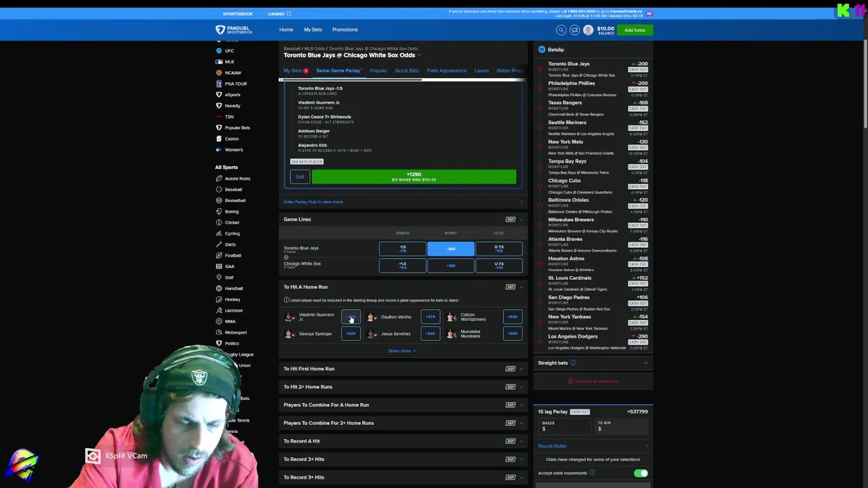Image resolution: width=868 pixels, height=488 pixels.
Task: Remove Los Angeles Dodgers leg from betslip
Action: coord(540,342)
